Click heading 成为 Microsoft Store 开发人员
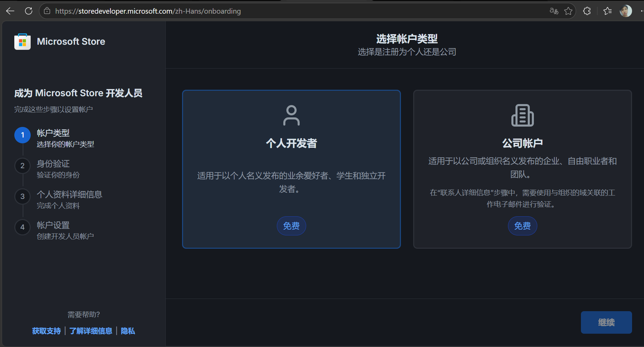 (78, 93)
